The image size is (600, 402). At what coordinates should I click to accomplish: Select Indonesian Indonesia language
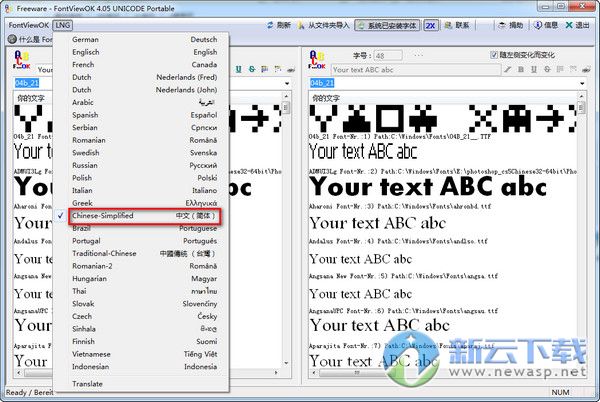click(141, 367)
